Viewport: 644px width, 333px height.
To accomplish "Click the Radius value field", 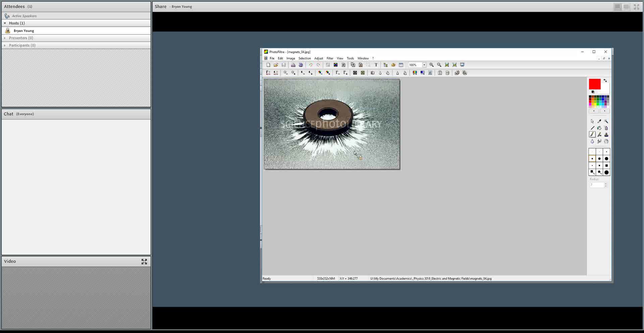I will (597, 185).
